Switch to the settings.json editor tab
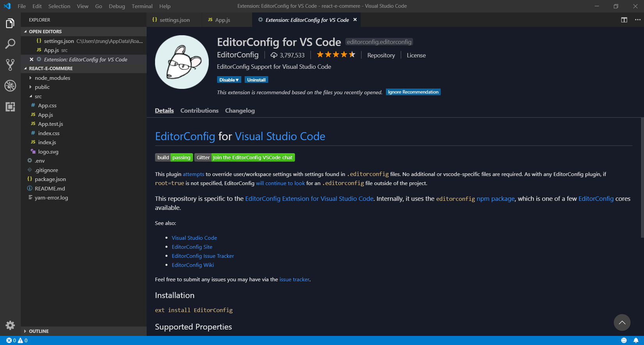Image resolution: width=644 pixels, height=345 pixels. point(174,20)
